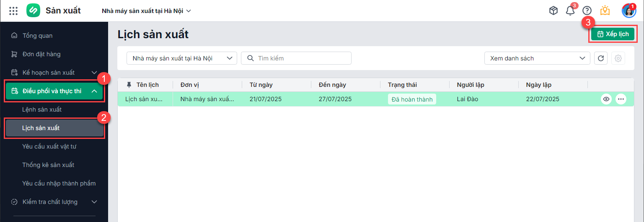Viewport: 644px width, 222px height.
Task: Click the refresh list icon
Action: 601,58
